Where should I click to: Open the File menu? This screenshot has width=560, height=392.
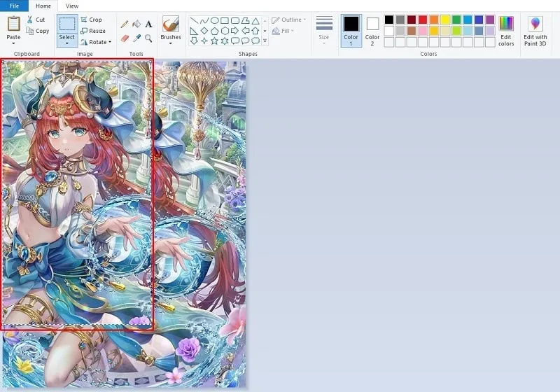(14, 6)
